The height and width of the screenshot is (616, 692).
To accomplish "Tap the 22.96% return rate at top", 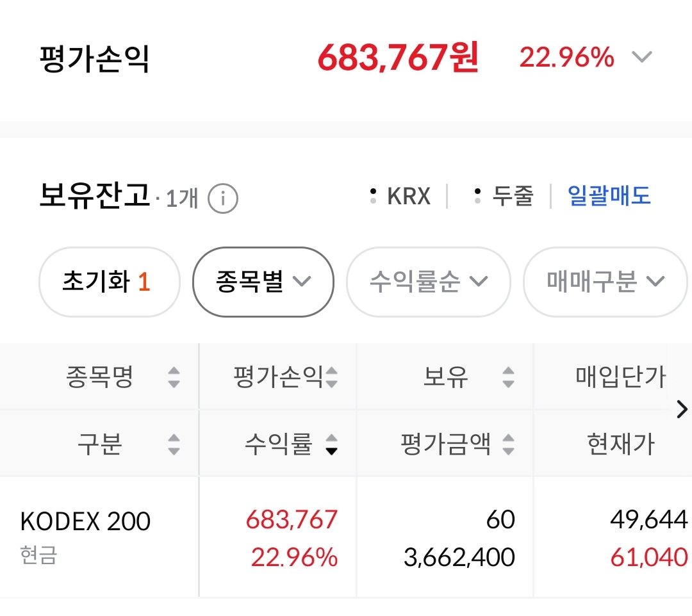I will (x=566, y=58).
